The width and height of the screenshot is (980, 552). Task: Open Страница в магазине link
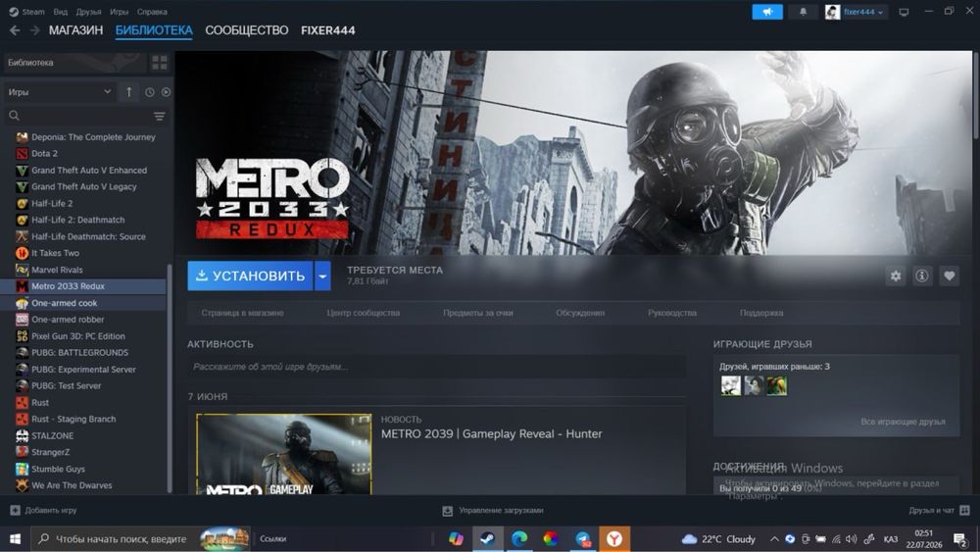(x=242, y=313)
